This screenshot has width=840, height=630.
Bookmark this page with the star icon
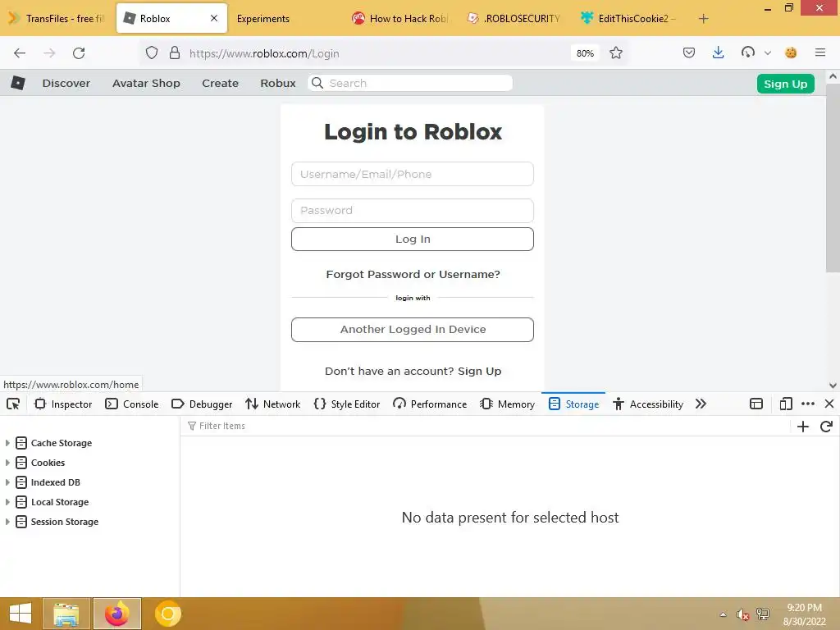coord(616,53)
